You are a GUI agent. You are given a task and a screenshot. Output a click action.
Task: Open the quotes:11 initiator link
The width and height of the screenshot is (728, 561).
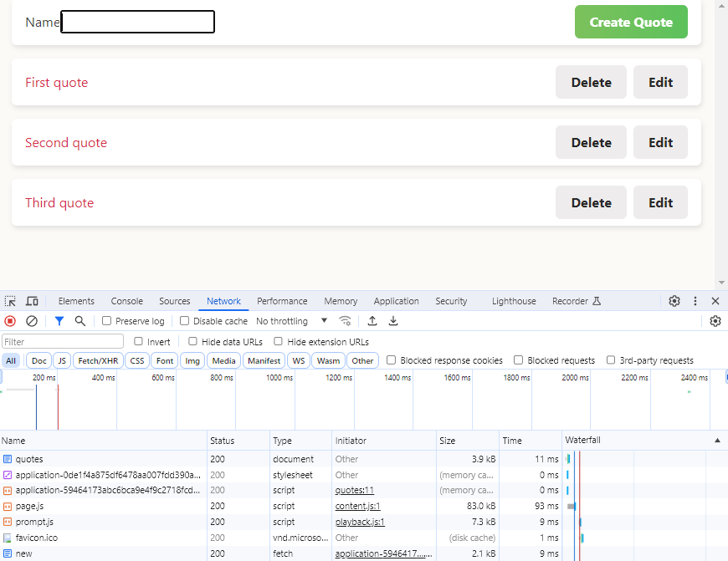[355, 491]
